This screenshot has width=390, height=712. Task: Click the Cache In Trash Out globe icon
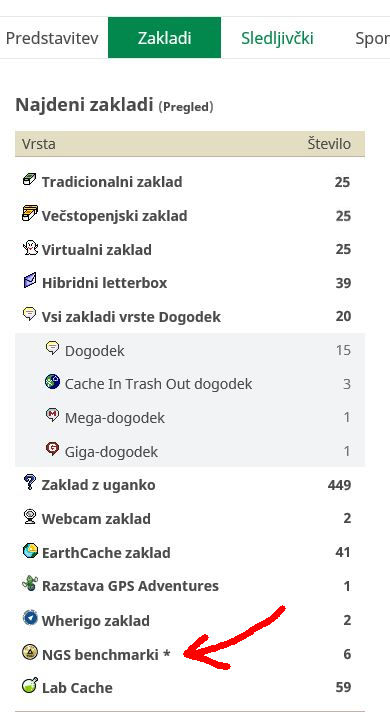pos(53,382)
